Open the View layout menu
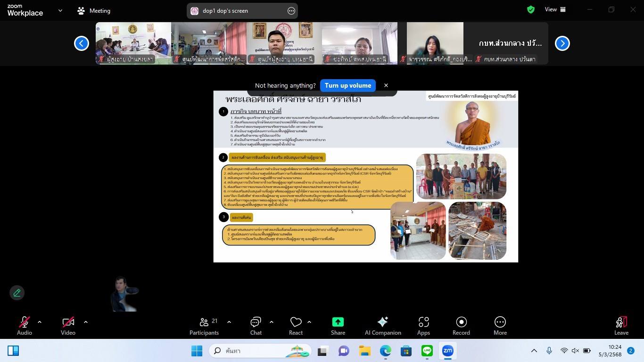 (555, 9)
